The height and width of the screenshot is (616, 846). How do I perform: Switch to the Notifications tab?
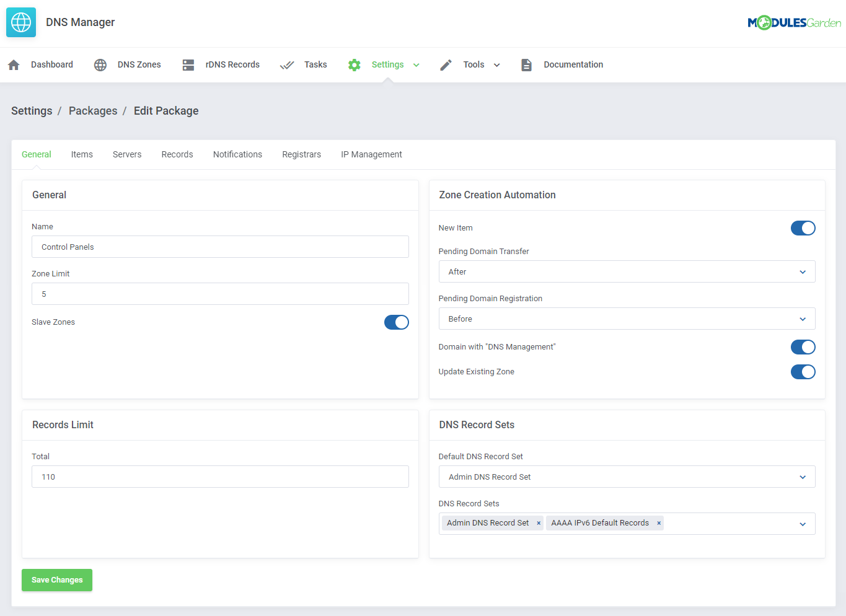pos(237,154)
